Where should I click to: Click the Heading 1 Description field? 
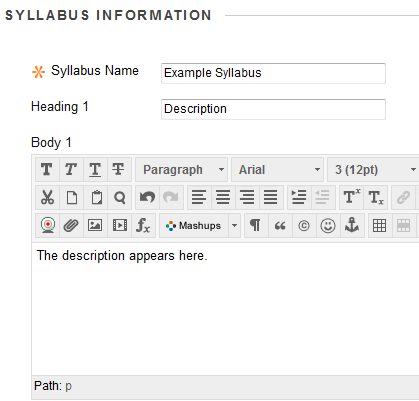tap(273, 109)
